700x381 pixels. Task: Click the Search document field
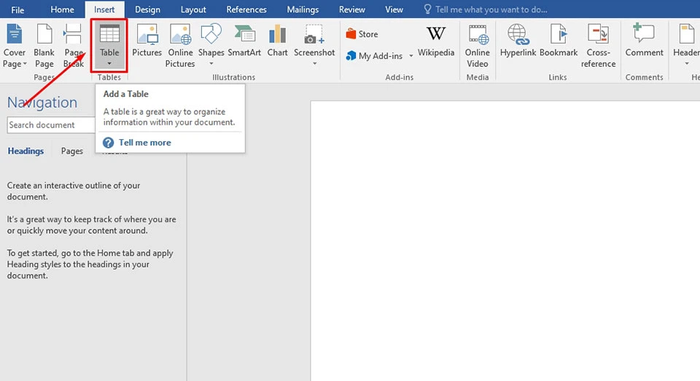51,125
